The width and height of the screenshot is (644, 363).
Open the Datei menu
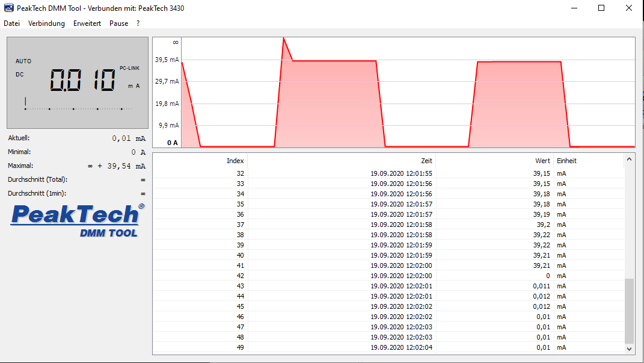pyautogui.click(x=11, y=23)
